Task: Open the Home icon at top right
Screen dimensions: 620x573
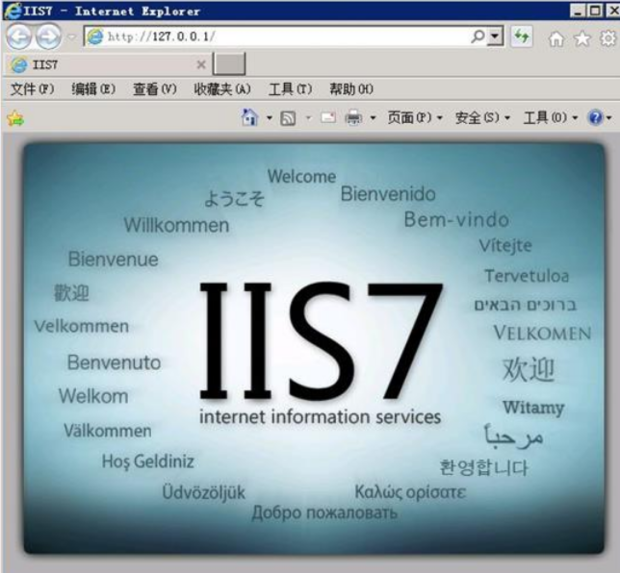Action: [556, 39]
